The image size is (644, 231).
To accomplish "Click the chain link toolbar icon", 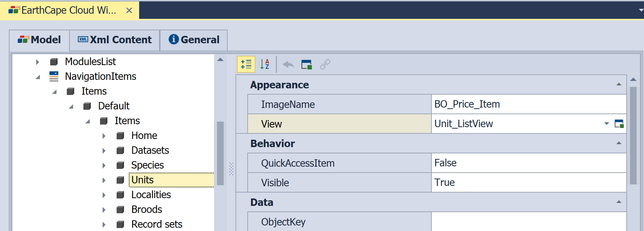I will (325, 65).
